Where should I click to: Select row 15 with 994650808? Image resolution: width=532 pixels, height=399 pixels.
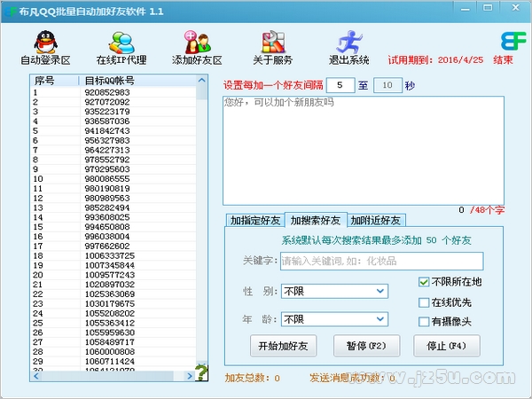[113, 227]
